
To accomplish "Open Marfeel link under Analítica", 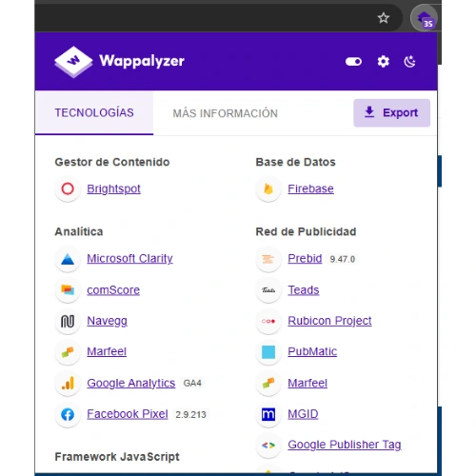I will [107, 351].
